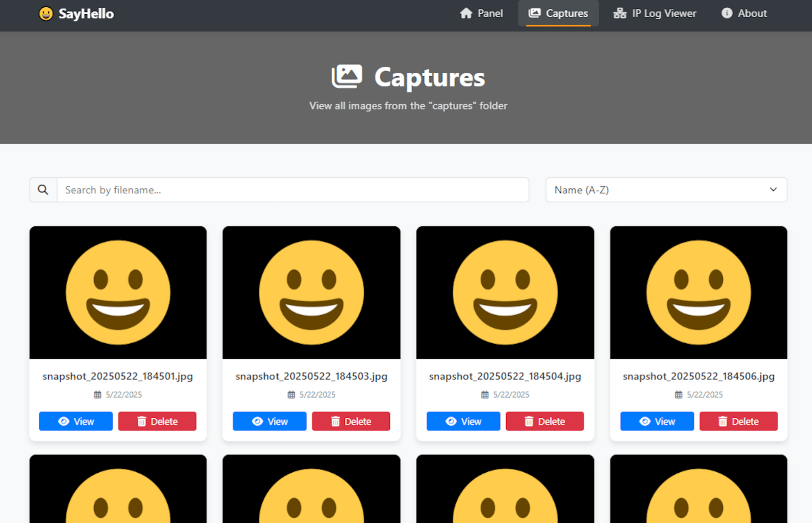Open thumbnail of snapshot_20250522_184503.jpg
The width and height of the screenshot is (812, 523).
tap(311, 293)
